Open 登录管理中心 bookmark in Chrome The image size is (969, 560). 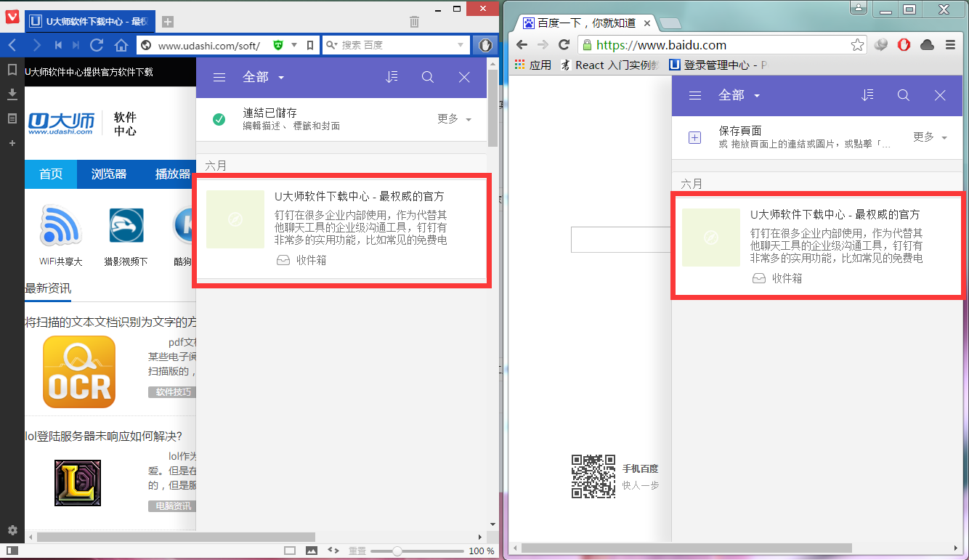coord(717,65)
